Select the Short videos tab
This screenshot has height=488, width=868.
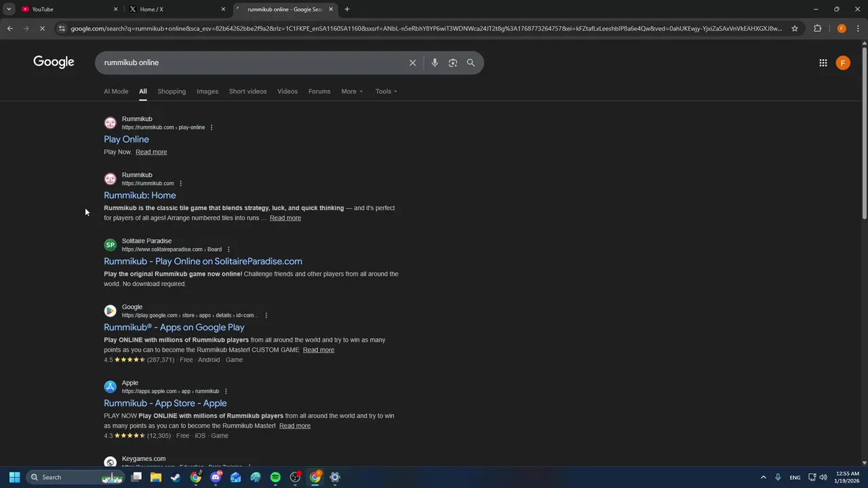(248, 91)
